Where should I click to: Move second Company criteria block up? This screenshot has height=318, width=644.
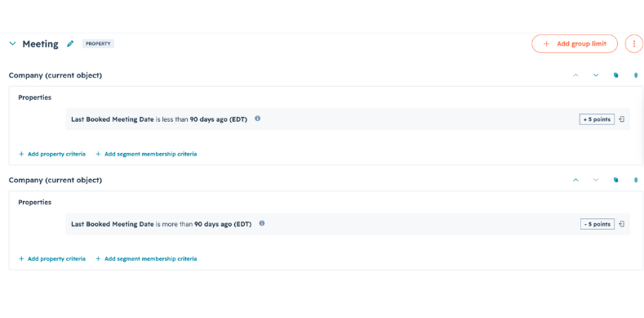(575, 180)
